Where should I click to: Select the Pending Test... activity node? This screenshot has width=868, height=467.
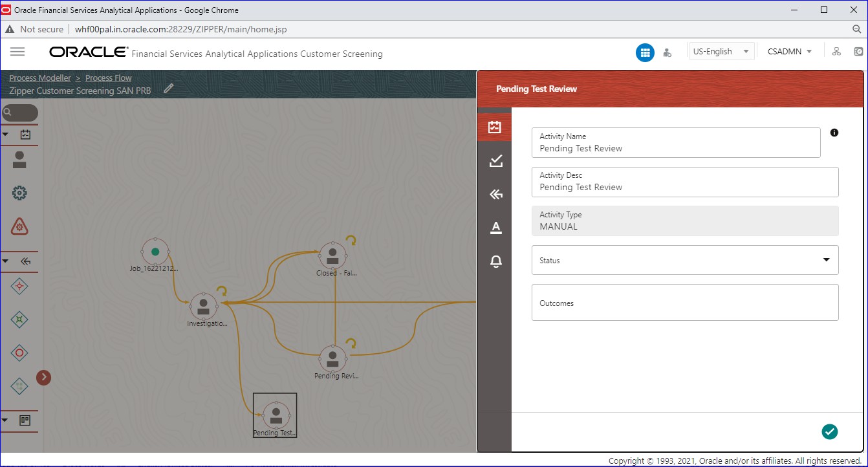(x=276, y=415)
